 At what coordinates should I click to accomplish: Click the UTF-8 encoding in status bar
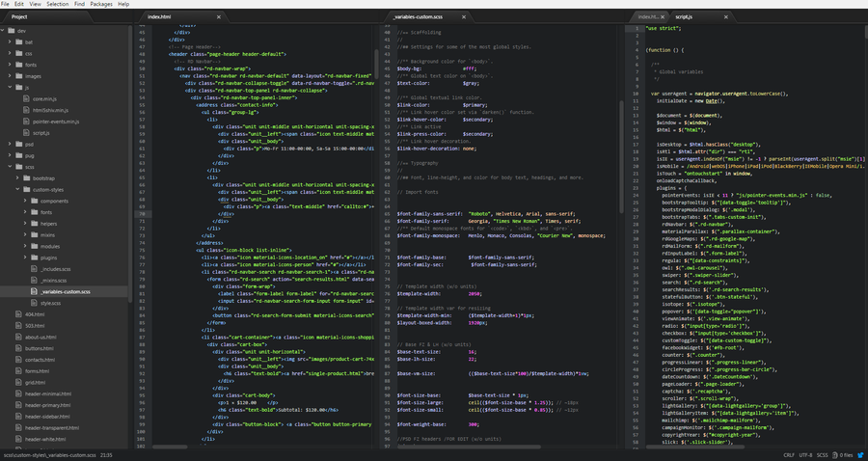(x=805, y=454)
